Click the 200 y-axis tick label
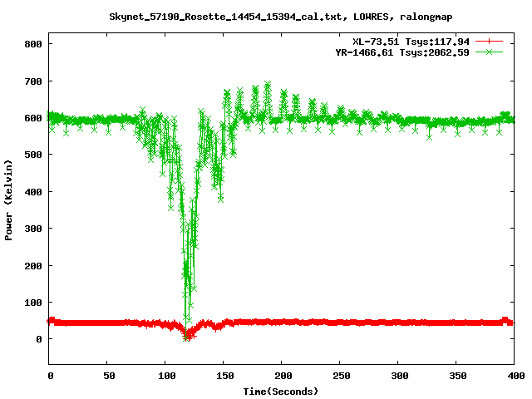The height and width of the screenshot is (399, 532). (33, 266)
